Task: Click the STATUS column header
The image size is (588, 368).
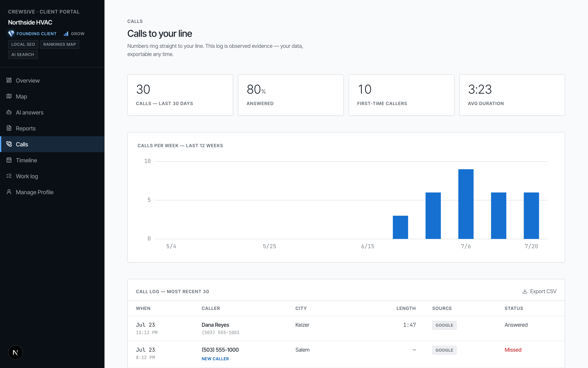Action: 514,308
